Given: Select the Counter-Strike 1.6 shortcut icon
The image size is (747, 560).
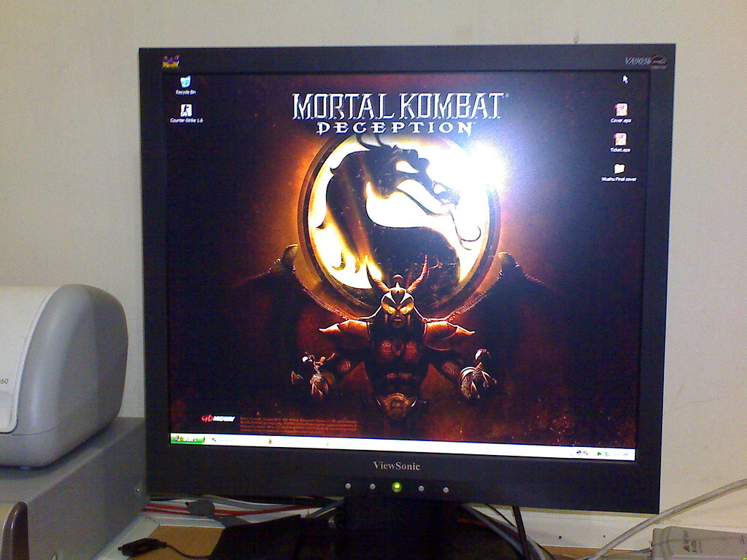Looking at the screenshot, I should point(186,111).
